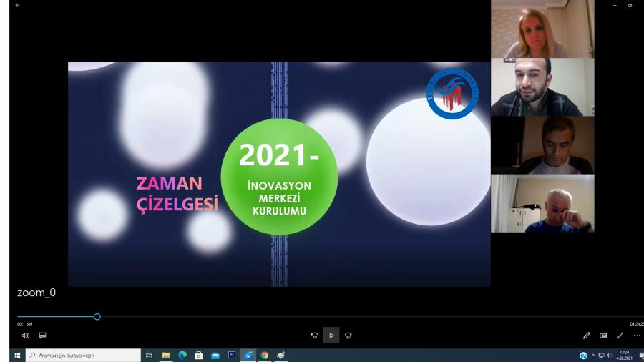Expand the hidden system tray icons
644x362 pixels.
(593, 355)
